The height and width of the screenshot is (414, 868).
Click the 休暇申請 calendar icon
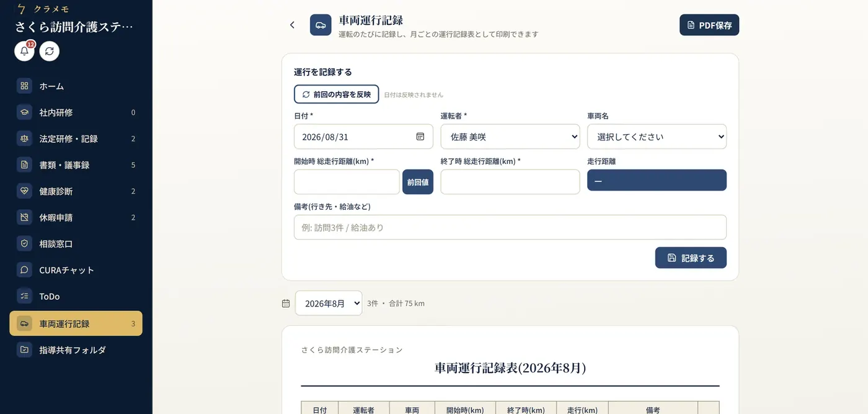click(24, 217)
